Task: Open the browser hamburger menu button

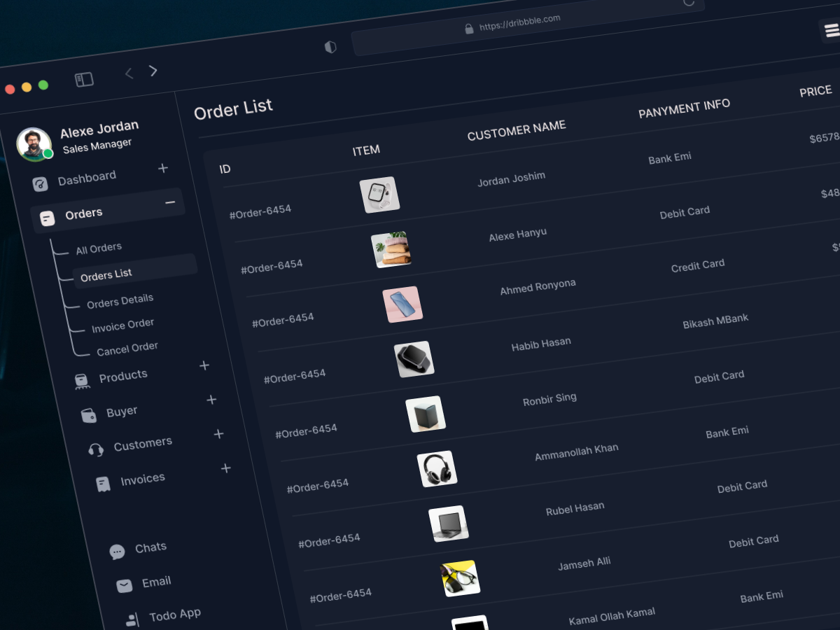Action: point(831,30)
